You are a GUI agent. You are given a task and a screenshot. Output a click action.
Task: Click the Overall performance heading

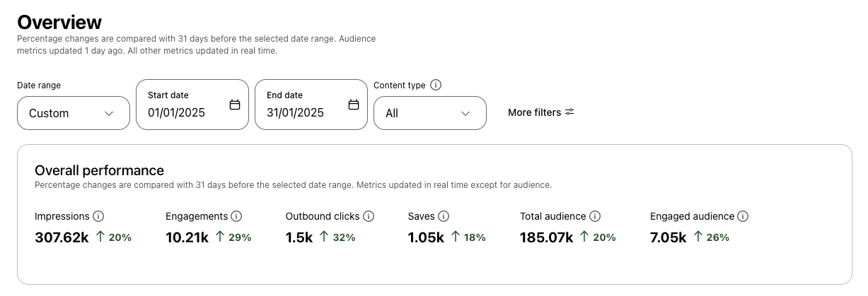tap(99, 170)
